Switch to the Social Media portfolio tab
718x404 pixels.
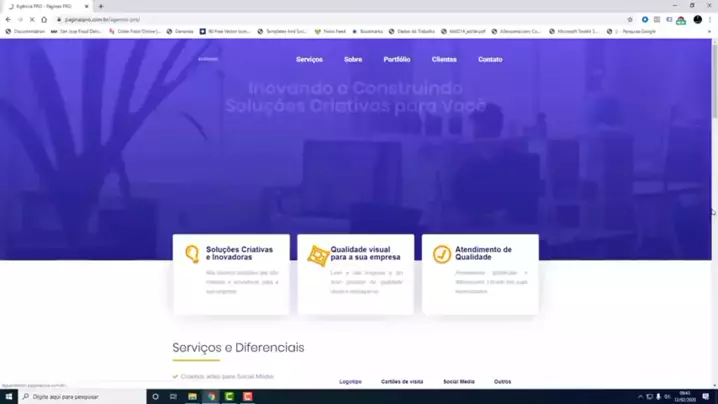pyautogui.click(x=459, y=381)
